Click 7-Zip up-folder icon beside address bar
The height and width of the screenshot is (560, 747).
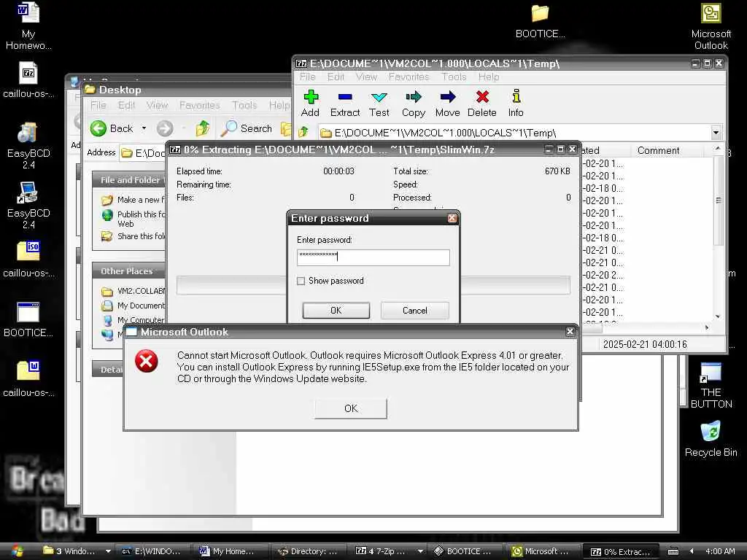303,132
